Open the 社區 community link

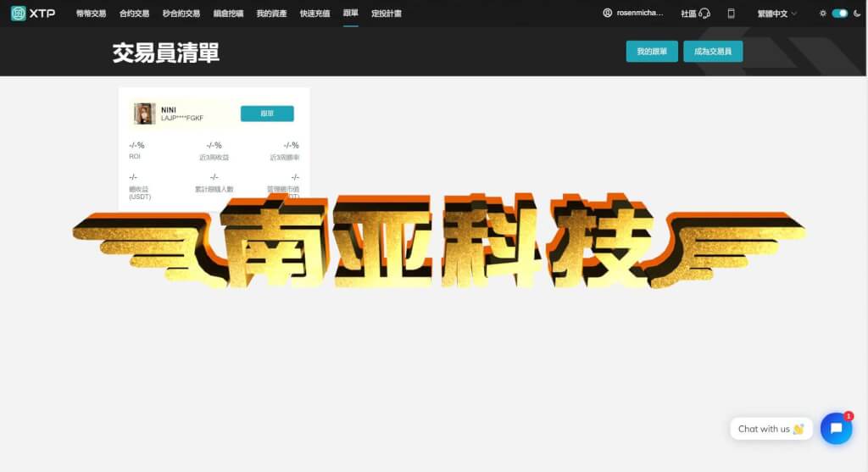688,14
